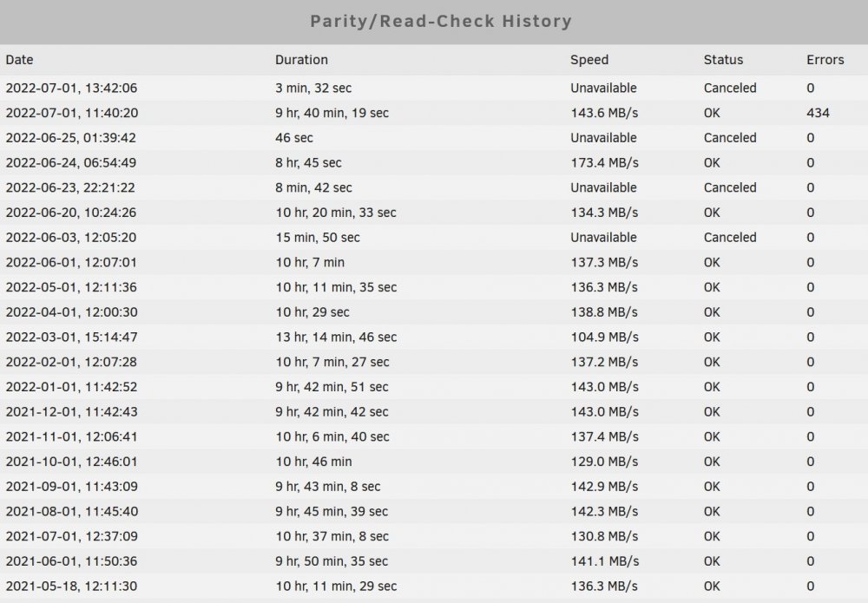This screenshot has width=868, height=603.
Task: Click Canceled status on 2022-06-03 row
Action: (730, 238)
